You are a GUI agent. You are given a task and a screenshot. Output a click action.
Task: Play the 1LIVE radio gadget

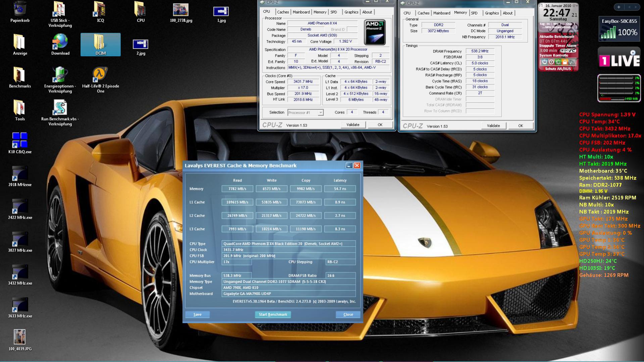[x=633, y=53]
